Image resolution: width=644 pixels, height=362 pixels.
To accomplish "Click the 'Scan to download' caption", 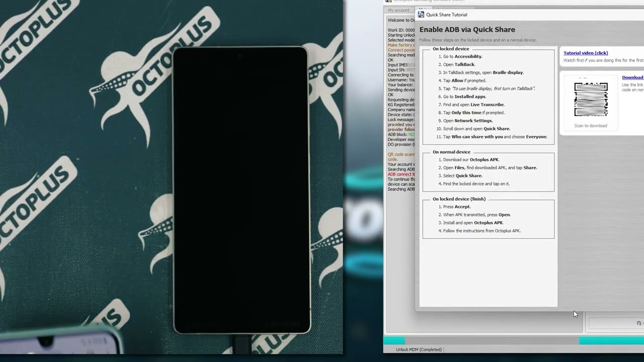I will pyautogui.click(x=591, y=126).
